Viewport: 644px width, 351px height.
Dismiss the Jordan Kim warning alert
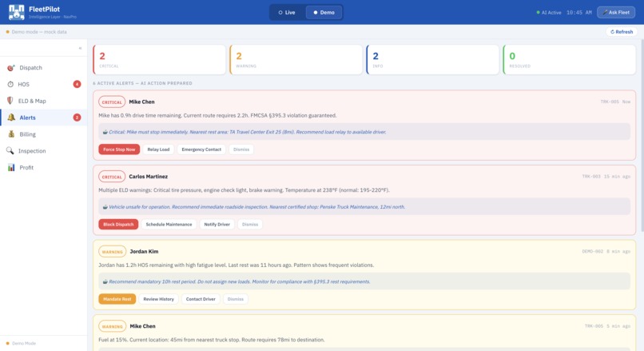[236, 299]
